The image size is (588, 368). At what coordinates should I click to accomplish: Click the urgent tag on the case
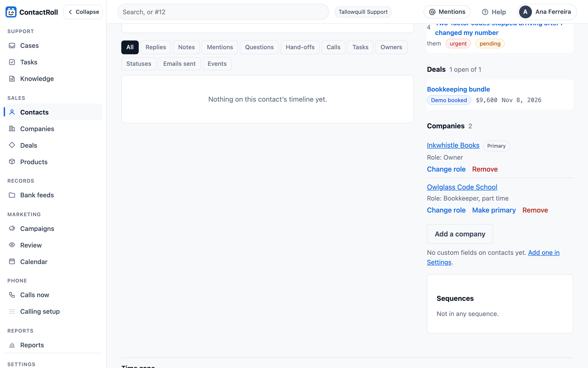click(458, 43)
